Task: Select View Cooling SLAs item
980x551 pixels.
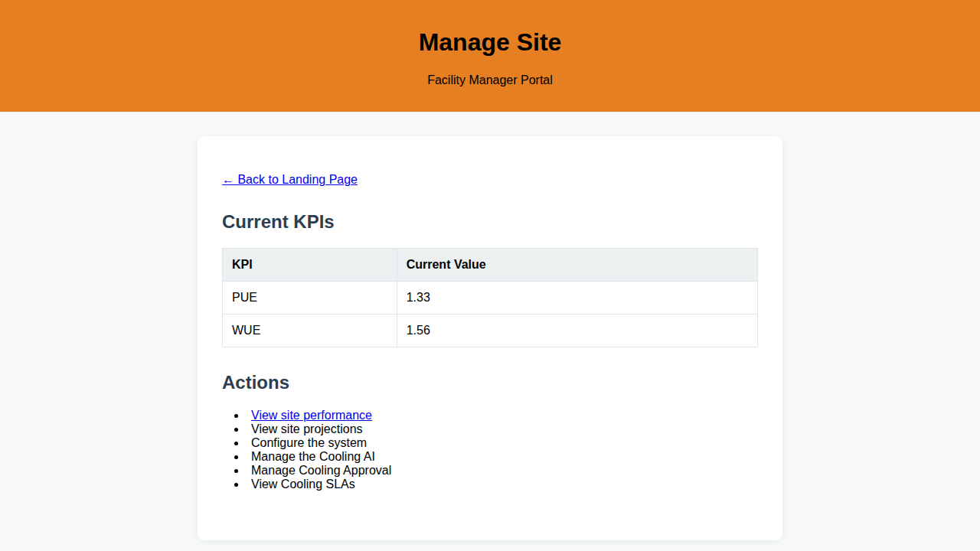Action: 303,484
